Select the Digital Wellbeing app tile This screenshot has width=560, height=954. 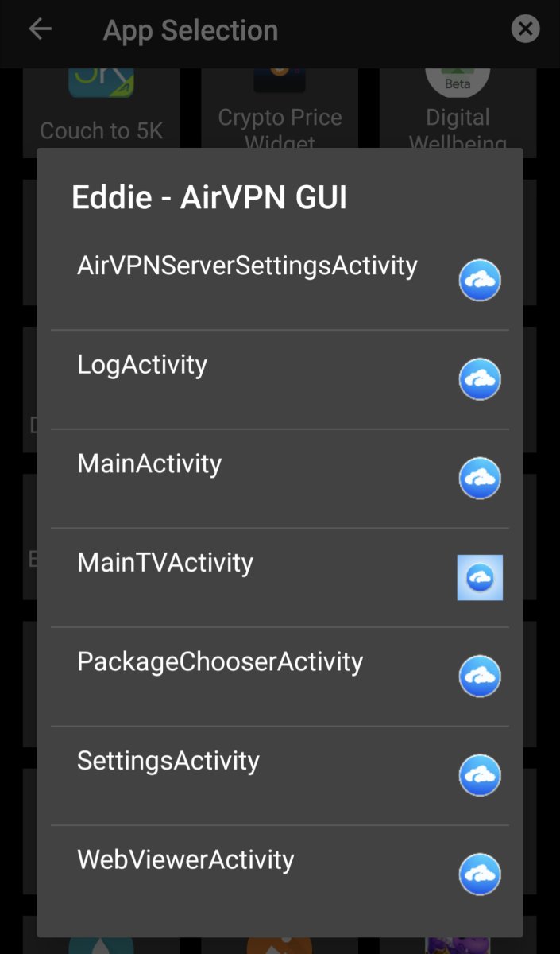click(458, 111)
